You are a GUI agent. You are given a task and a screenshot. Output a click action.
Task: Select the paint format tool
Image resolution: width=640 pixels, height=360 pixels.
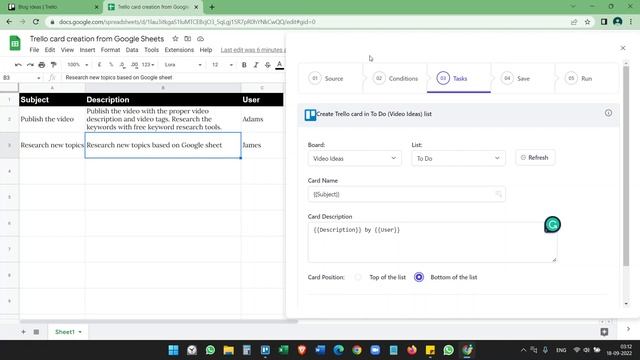click(53, 65)
